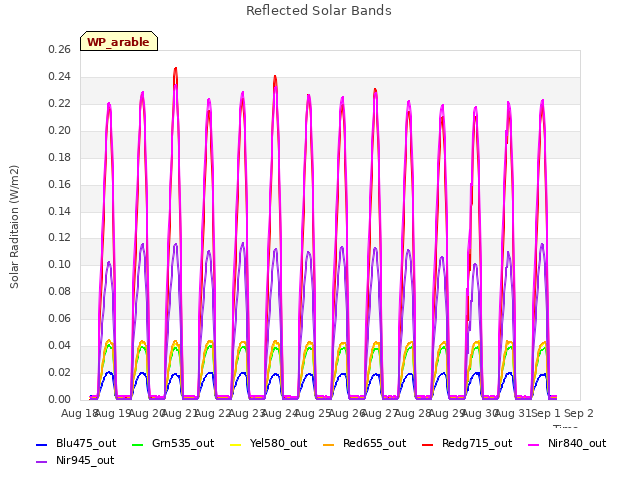Click the Yel580_out legend label
640x480 pixels.
point(278,443)
